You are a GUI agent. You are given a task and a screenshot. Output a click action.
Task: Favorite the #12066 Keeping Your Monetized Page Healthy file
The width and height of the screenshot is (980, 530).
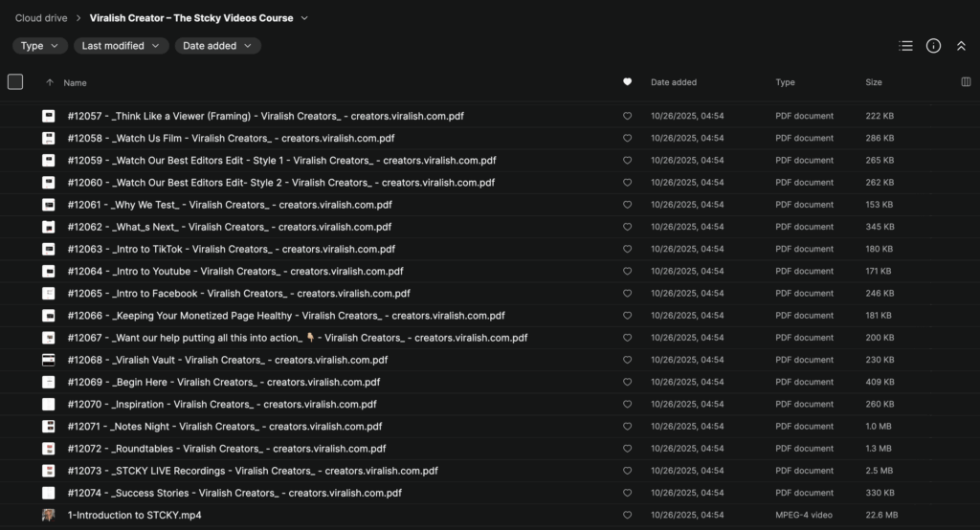tap(628, 316)
